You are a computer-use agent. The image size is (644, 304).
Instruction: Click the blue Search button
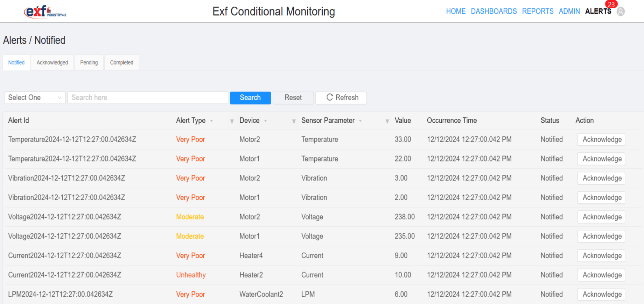[x=250, y=98]
